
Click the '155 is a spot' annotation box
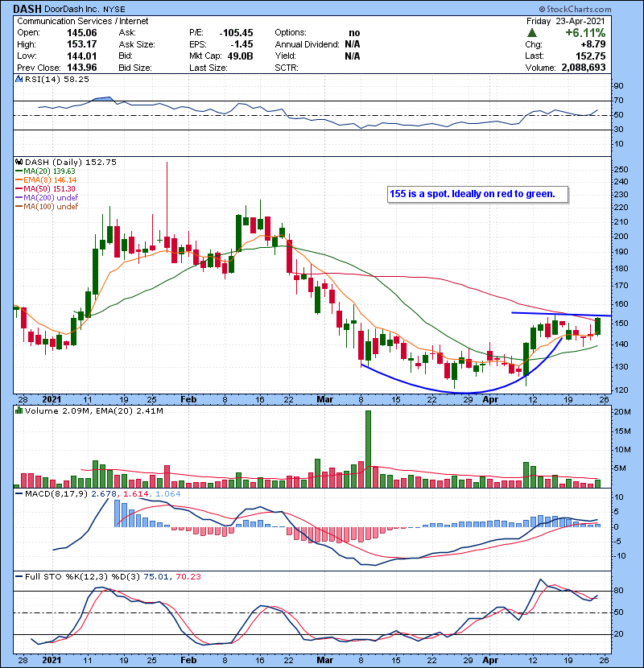pyautogui.click(x=477, y=194)
